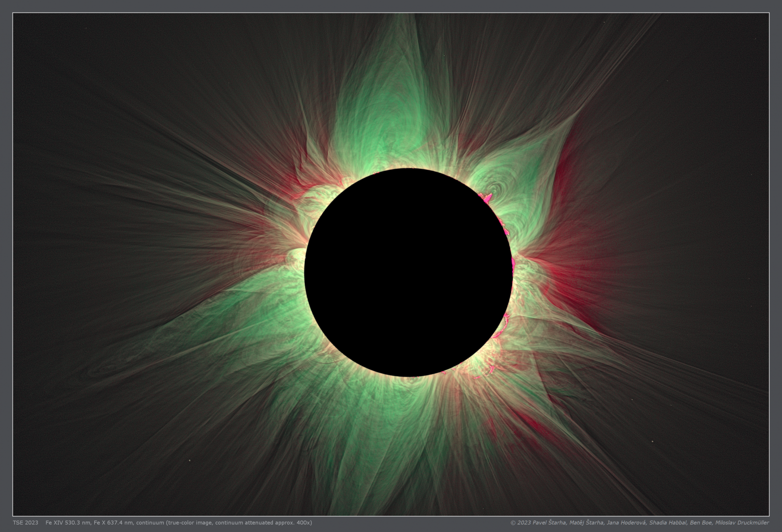Click the black lunar disk in the image
This screenshot has height=532, width=782.
(408, 273)
